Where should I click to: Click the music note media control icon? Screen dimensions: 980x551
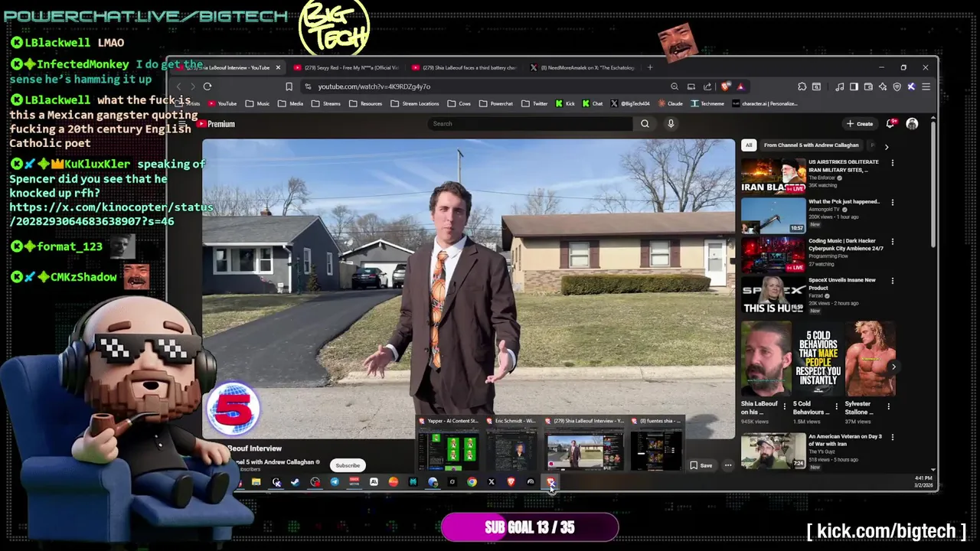pyautogui.click(x=840, y=86)
